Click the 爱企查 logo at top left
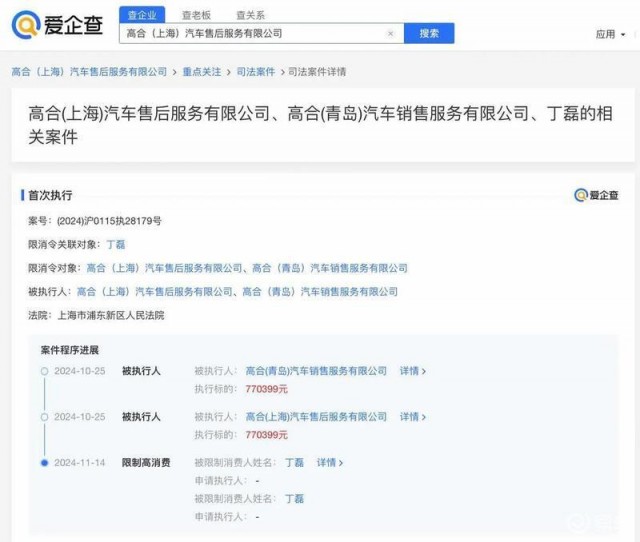 click(x=57, y=25)
